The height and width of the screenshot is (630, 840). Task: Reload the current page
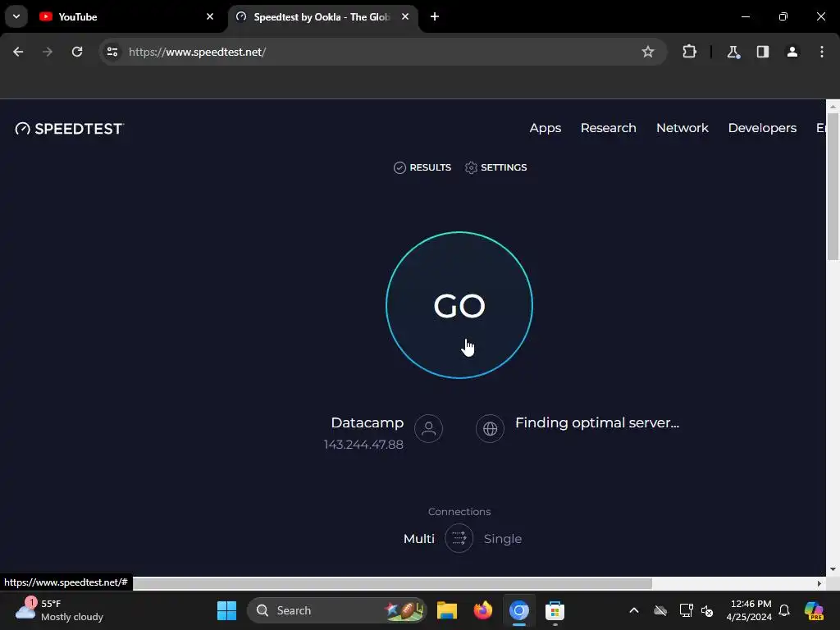(77, 52)
